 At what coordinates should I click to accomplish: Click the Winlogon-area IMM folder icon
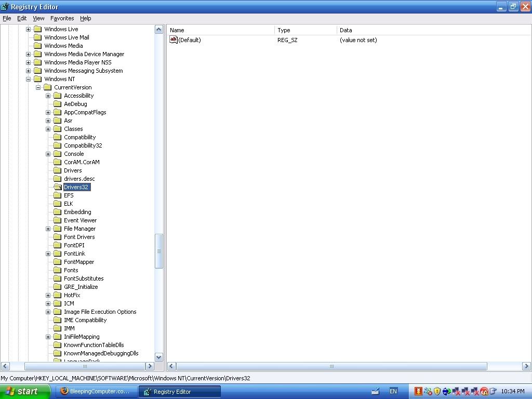(58, 328)
